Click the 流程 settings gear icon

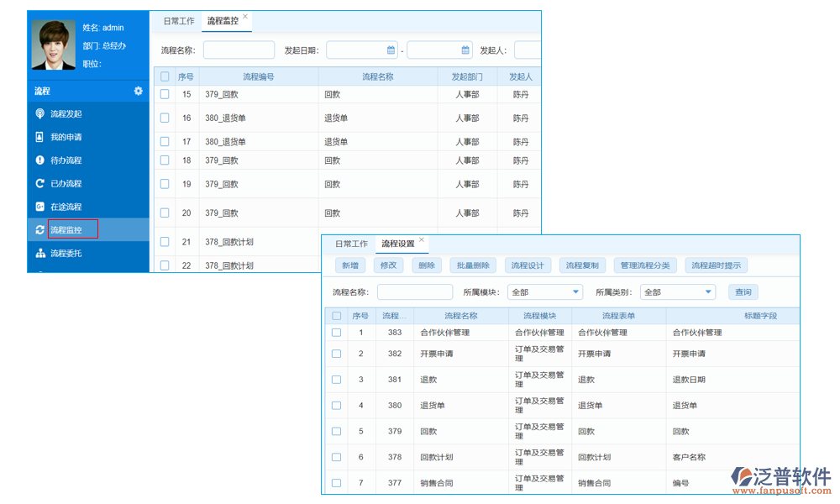[138, 91]
